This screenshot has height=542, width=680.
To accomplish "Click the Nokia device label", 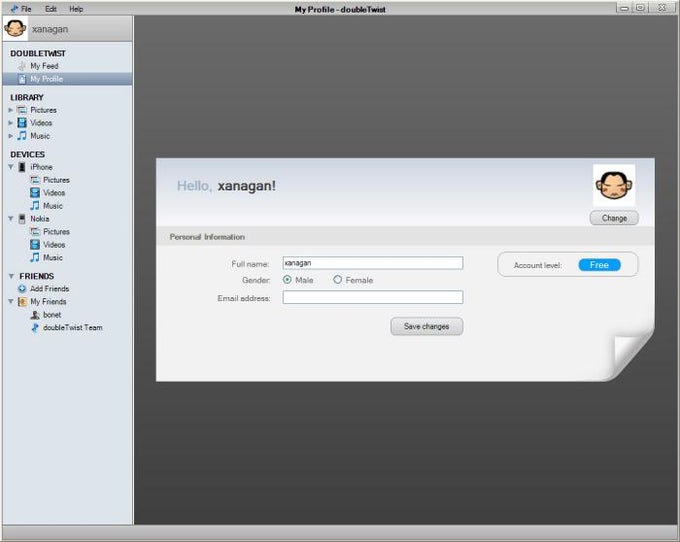I will (x=39, y=219).
